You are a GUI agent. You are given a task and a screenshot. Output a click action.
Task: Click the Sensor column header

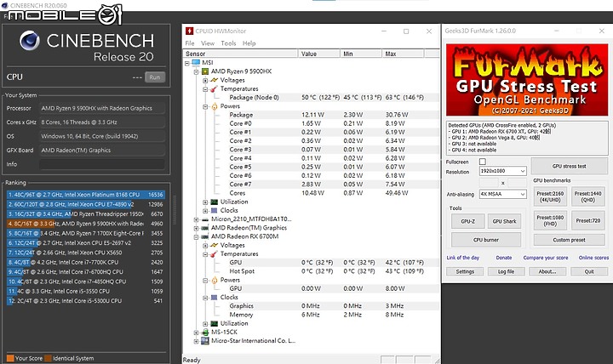pyautogui.click(x=240, y=54)
